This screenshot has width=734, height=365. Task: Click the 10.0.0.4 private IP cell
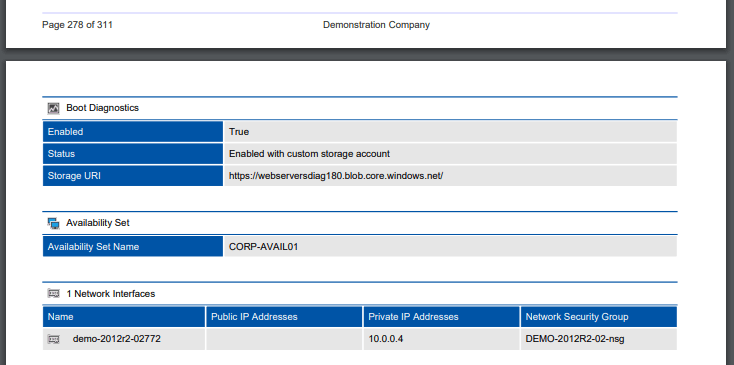(x=441, y=339)
